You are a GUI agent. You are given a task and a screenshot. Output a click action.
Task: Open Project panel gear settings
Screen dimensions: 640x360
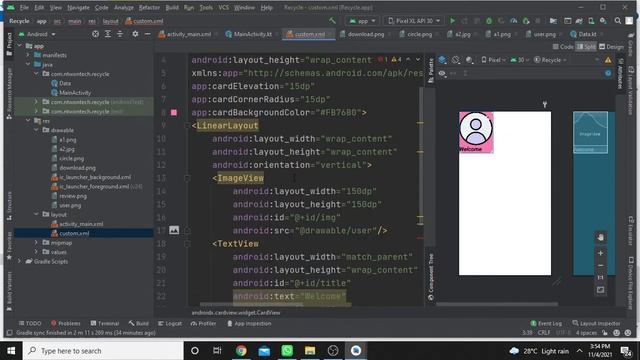pyautogui.click(x=135, y=34)
